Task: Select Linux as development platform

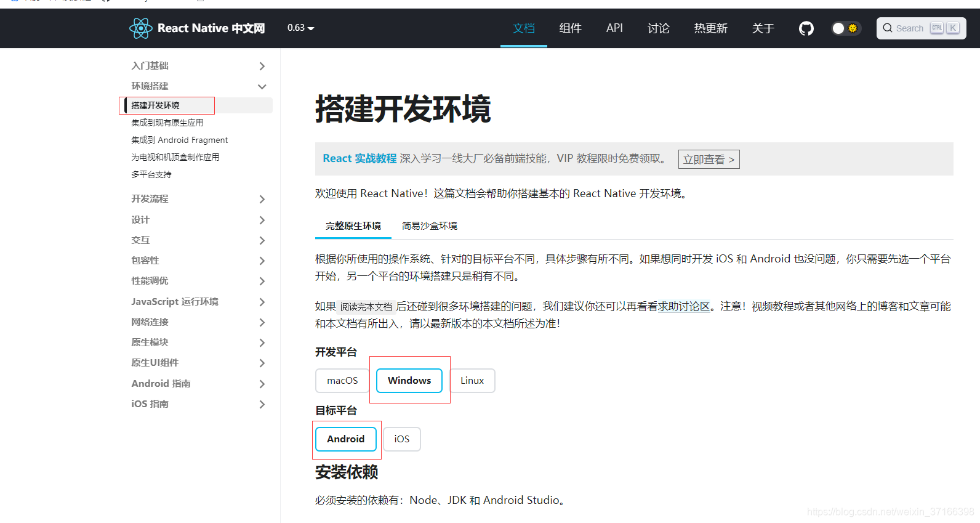Action: click(472, 381)
